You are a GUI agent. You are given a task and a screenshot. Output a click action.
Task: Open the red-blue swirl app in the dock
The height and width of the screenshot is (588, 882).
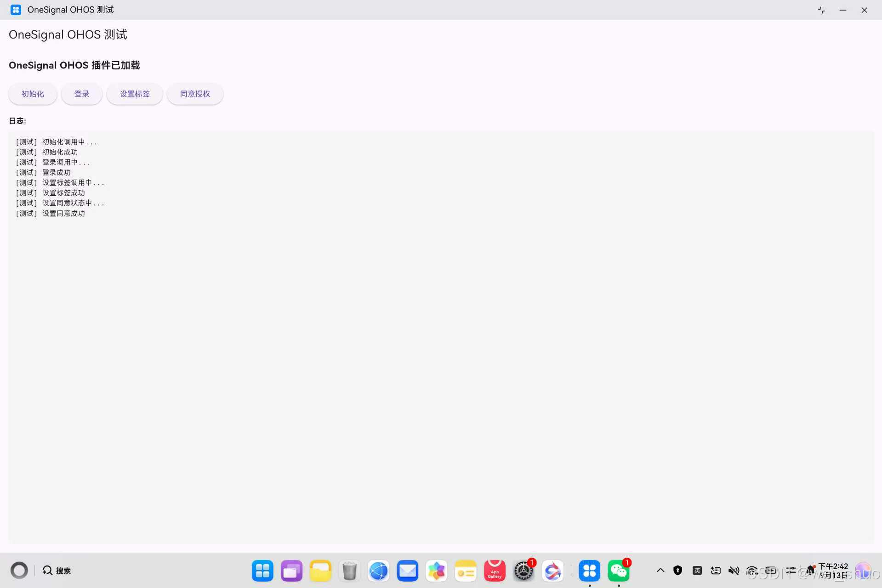tap(552, 571)
